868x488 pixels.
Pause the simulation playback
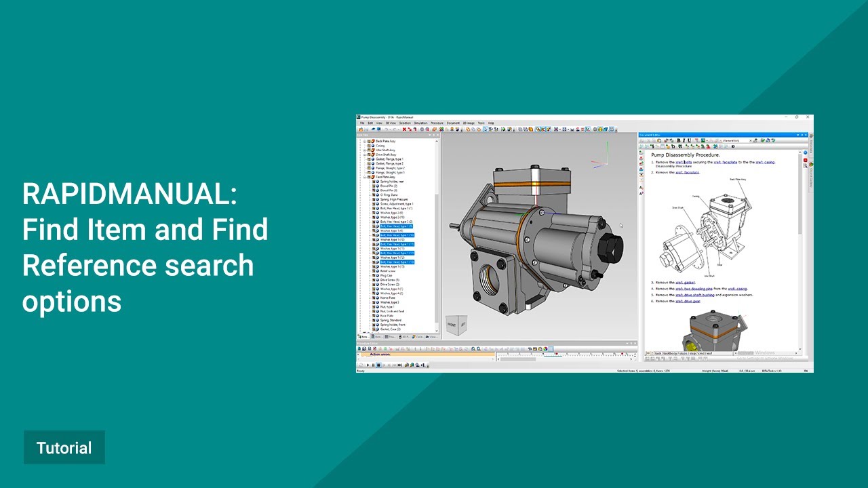[374, 365]
